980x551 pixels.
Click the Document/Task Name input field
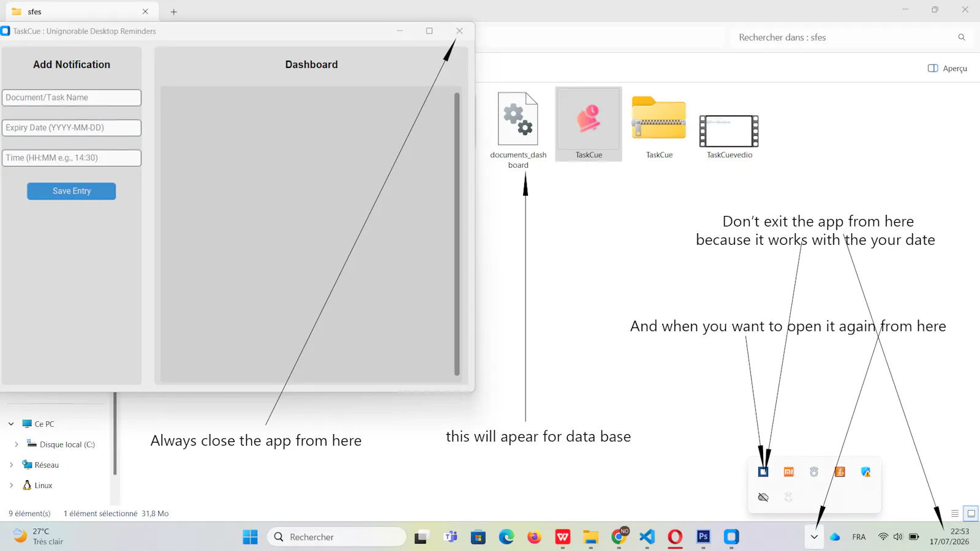tap(72, 98)
